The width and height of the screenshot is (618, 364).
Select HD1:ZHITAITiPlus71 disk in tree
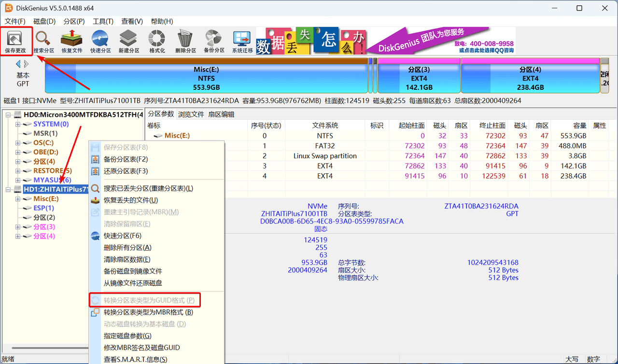[56, 189]
